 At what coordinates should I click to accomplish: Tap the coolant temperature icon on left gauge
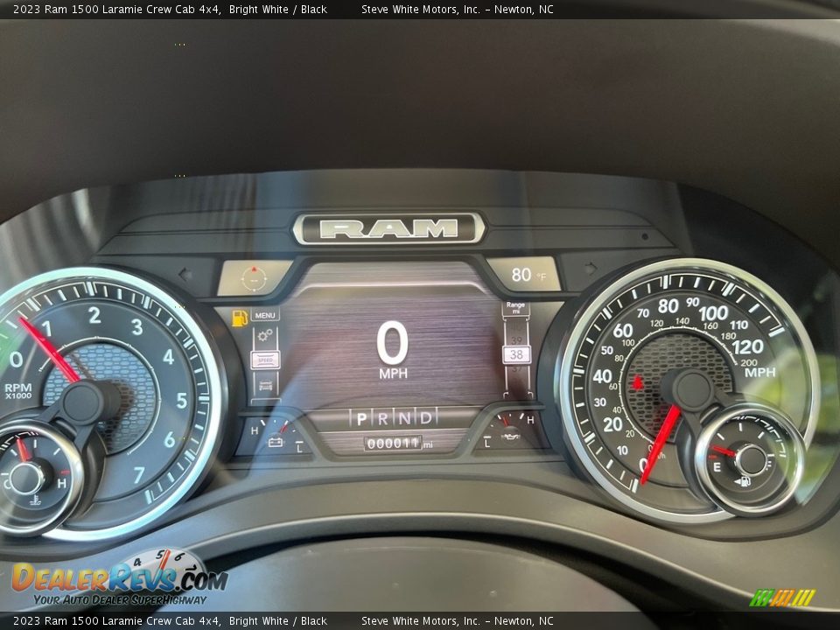[35, 500]
